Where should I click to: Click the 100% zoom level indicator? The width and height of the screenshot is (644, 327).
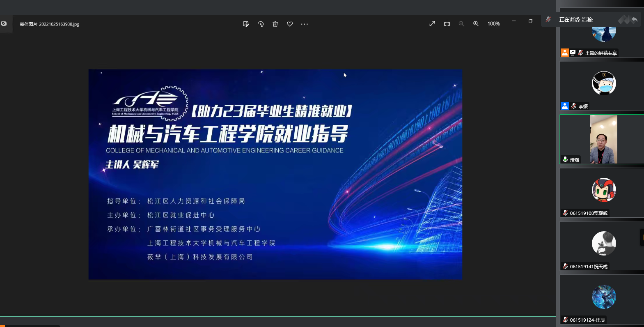493,24
